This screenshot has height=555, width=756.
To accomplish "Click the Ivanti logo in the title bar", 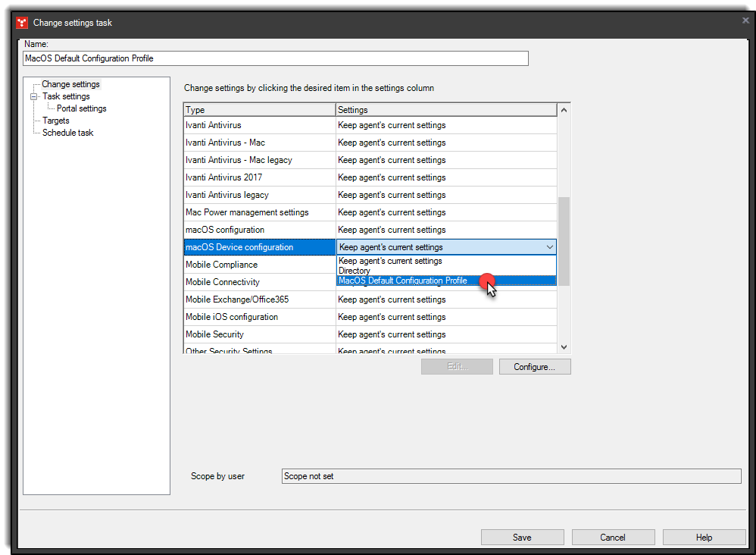I will pos(22,22).
